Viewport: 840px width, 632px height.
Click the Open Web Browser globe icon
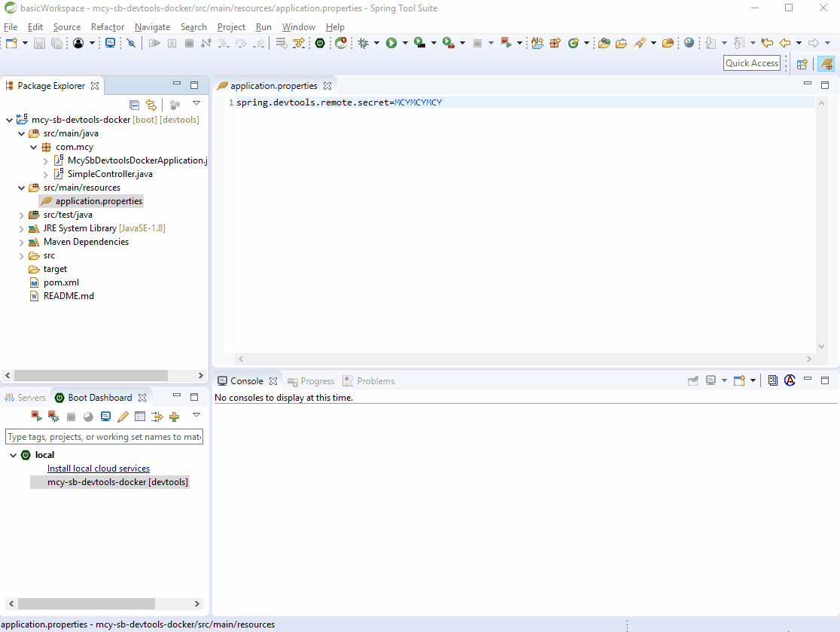[x=689, y=43]
